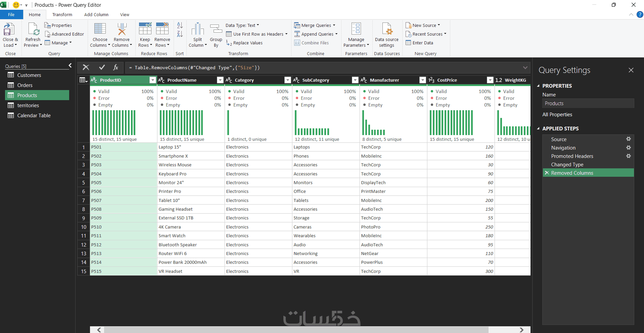Image resolution: width=644 pixels, height=333 pixels.
Task: Sort column descending
Action: pyautogui.click(x=180, y=34)
